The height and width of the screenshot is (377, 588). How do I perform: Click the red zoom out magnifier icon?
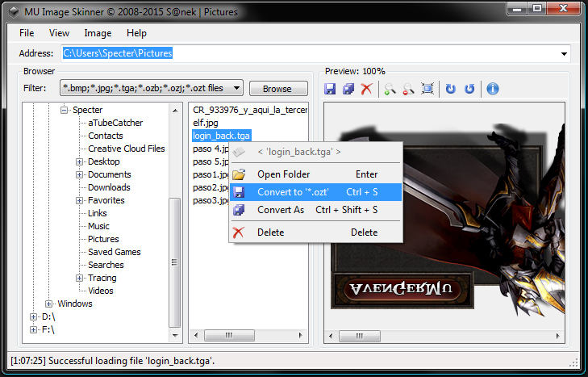pyautogui.click(x=408, y=89)
